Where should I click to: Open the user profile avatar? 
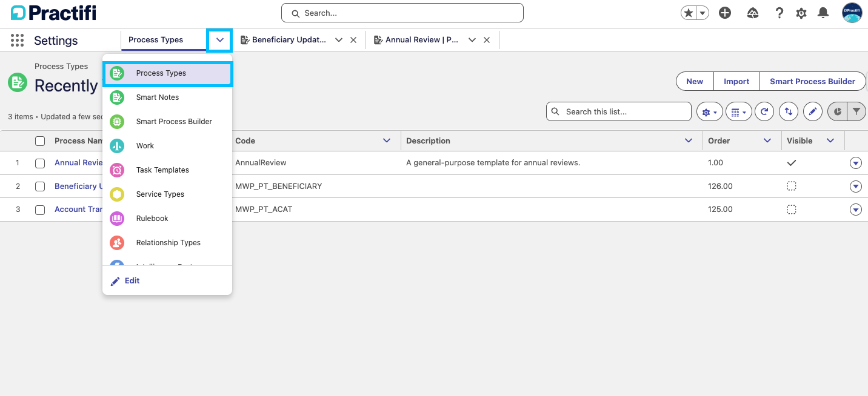[x=852, y=13]
